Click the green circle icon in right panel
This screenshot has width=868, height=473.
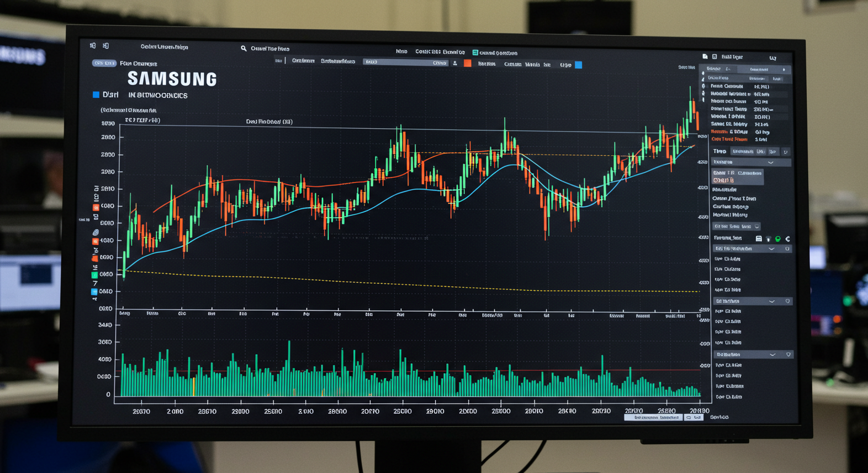[x=778, y=239]
